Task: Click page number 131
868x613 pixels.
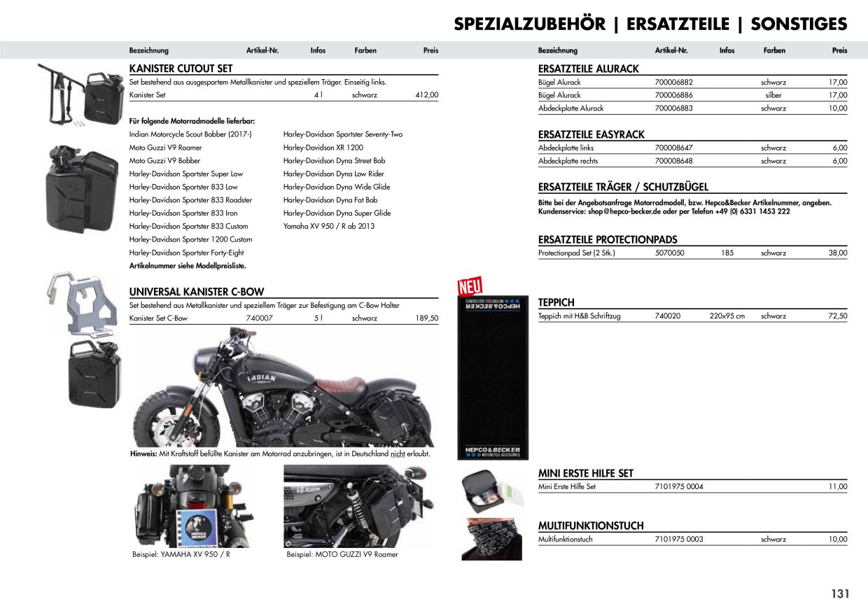Action: point(840,594)
